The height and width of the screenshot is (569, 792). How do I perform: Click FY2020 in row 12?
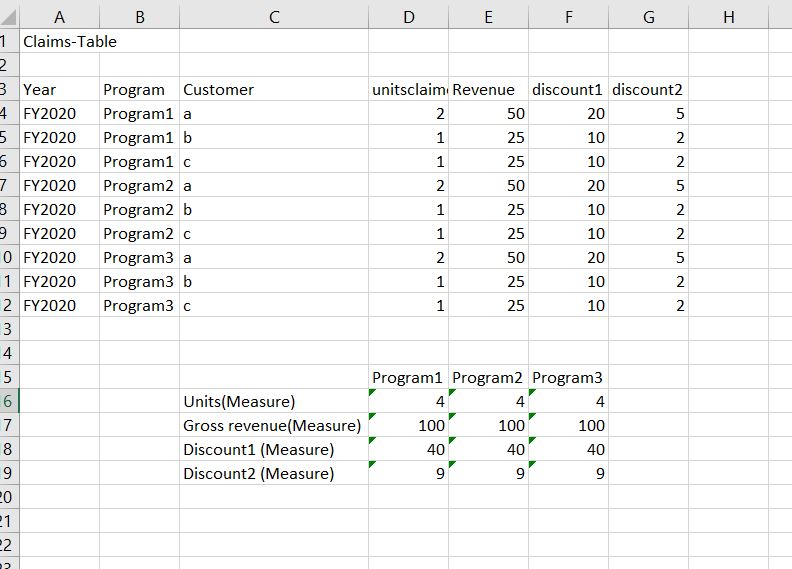[x=60, y=305]
